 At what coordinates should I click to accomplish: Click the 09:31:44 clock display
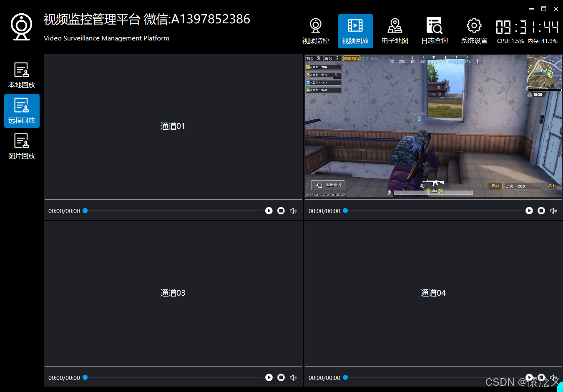pyautogui.click(x=527, y=27)
